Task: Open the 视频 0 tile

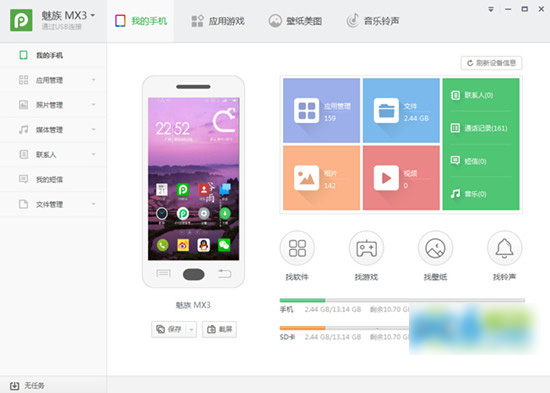Action: [401, 178]
